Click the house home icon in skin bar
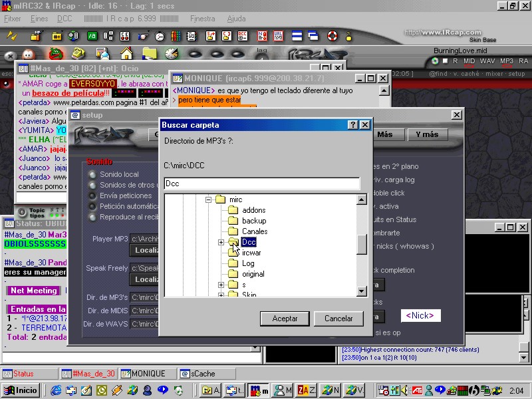This screenshot has width=532, height=399. (126, 54)
